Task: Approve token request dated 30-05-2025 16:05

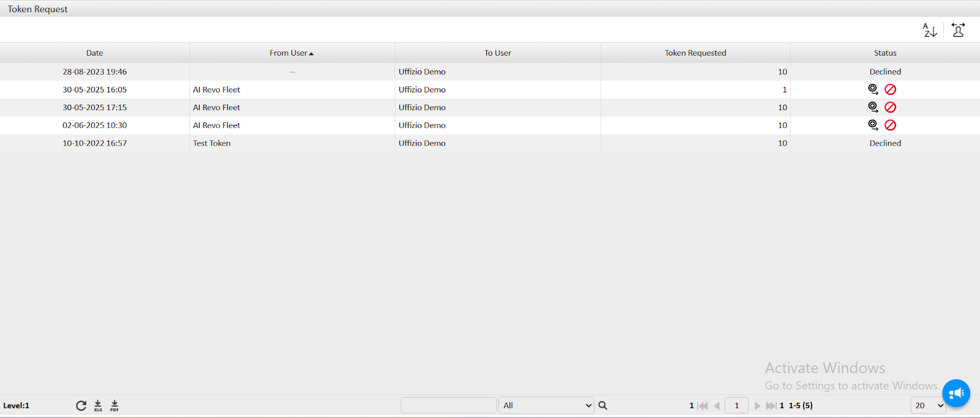Action: click(x=873, y=89)
